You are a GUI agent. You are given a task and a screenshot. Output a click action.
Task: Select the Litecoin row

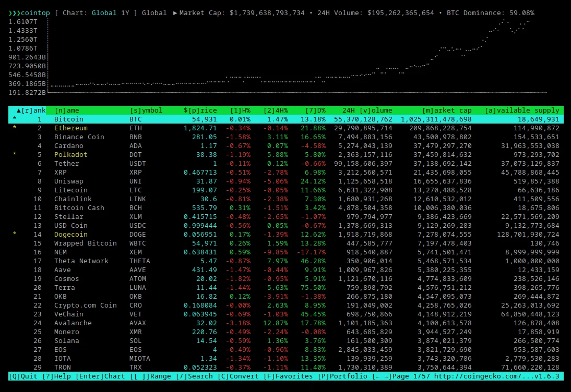(286, 190)
